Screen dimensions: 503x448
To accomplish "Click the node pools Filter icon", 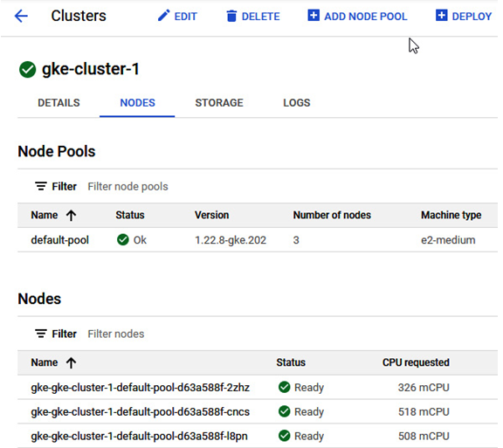I will click(41, 186).
